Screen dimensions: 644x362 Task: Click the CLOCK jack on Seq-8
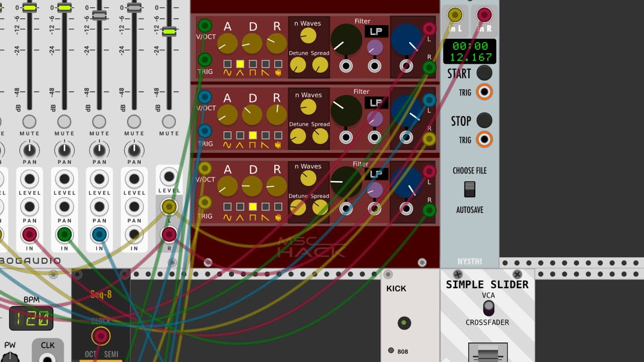click(x=101, y=336)
